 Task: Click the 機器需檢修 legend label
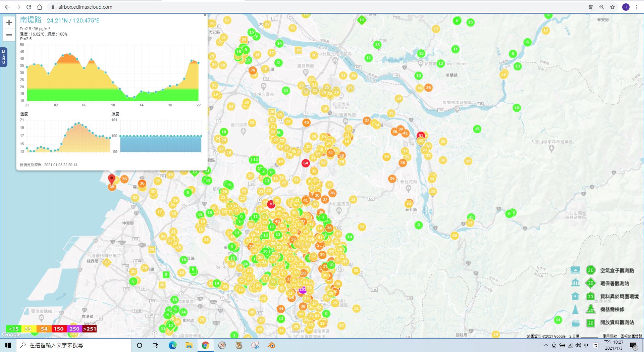click(x=612, y=309)
